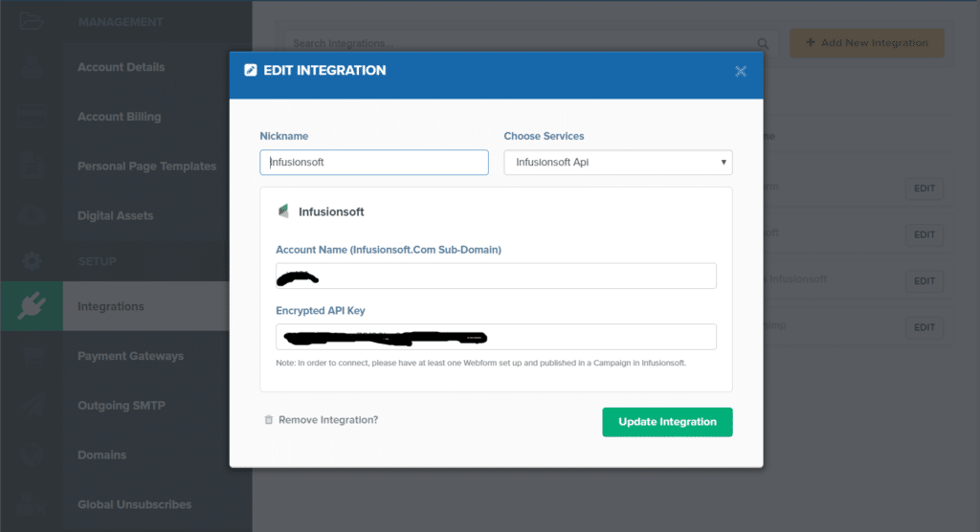Go to Account Billing menu item
The height and width of the screenshot is (532, 980).
(119, 117)
